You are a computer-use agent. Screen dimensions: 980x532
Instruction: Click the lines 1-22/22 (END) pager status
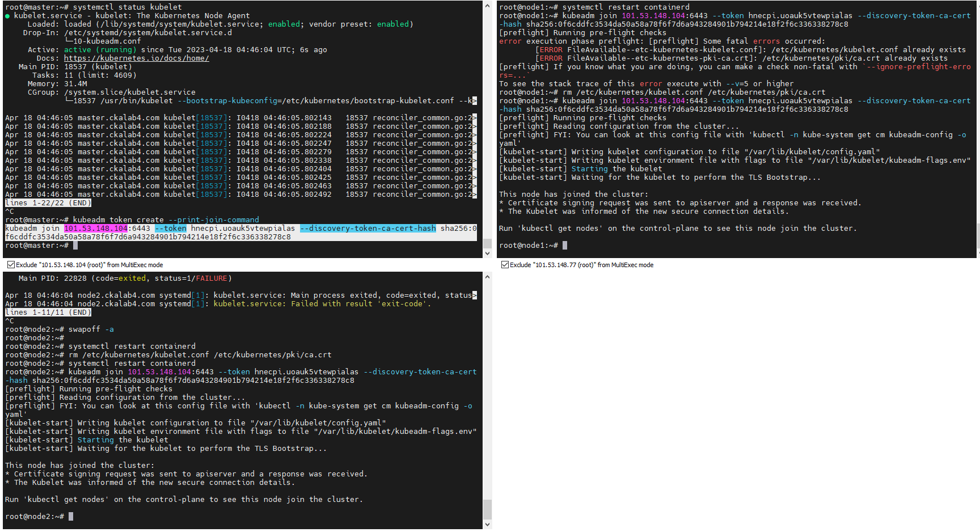tap(48, 202)
